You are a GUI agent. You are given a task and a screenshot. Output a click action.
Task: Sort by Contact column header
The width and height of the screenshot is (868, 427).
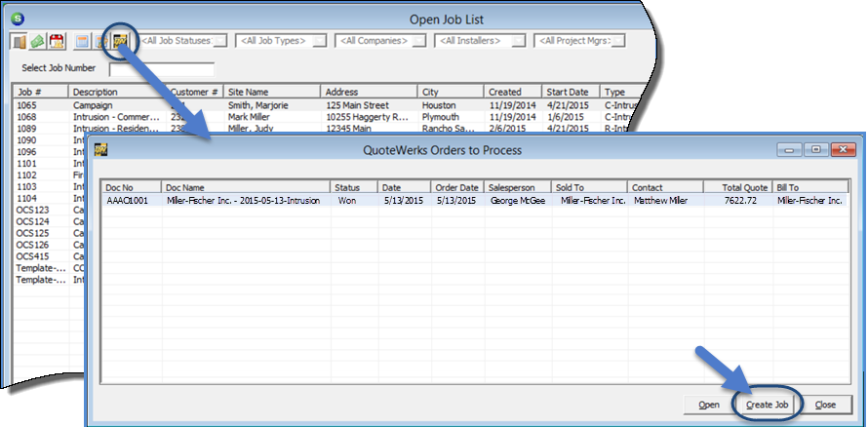tap(665, 187)
